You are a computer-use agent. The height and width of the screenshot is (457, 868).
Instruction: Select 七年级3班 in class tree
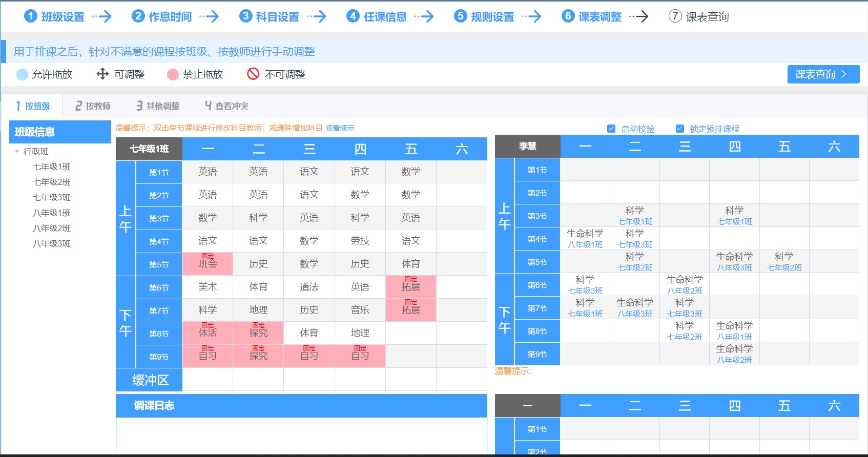pos(52,197)
